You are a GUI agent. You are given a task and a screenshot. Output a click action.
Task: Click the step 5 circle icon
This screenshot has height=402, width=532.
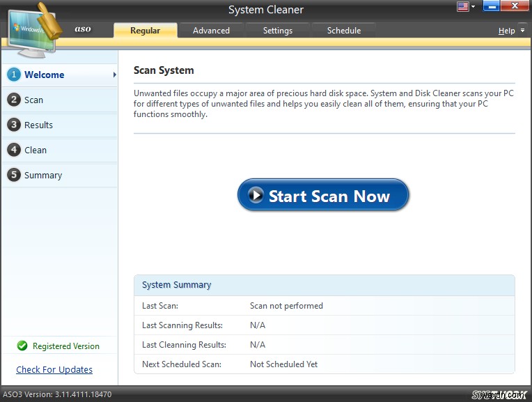(x=13, y=175)
